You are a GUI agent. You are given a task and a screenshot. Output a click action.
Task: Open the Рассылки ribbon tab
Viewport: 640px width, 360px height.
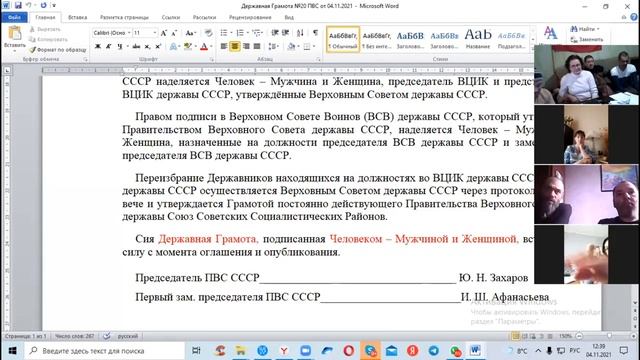tap(204, 18)
